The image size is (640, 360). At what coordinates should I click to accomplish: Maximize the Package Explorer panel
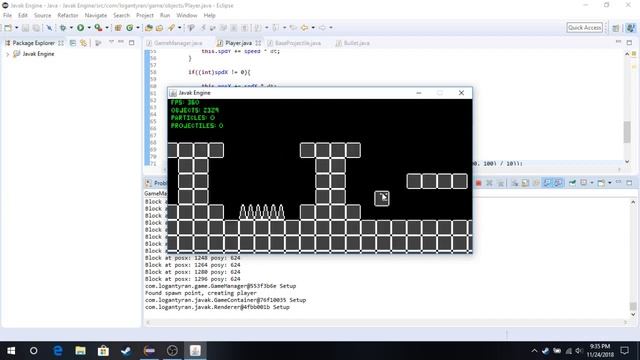(x=131, y=42)
